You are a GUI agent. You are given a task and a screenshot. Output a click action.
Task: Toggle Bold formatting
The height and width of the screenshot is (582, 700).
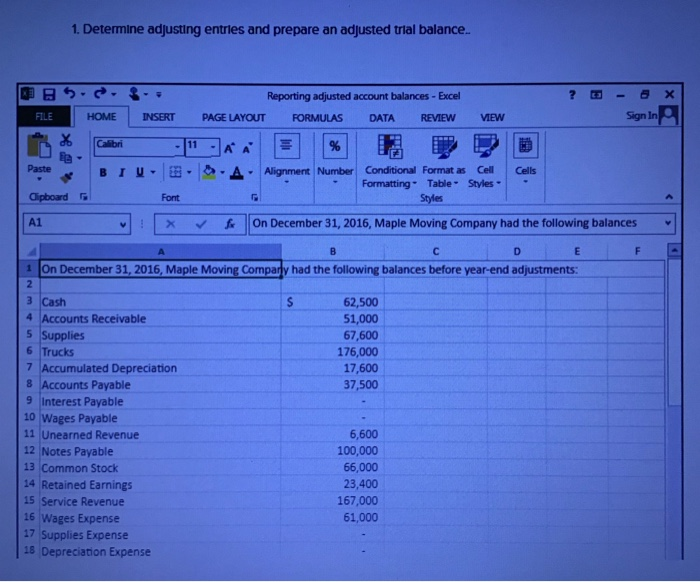point(103,172)
